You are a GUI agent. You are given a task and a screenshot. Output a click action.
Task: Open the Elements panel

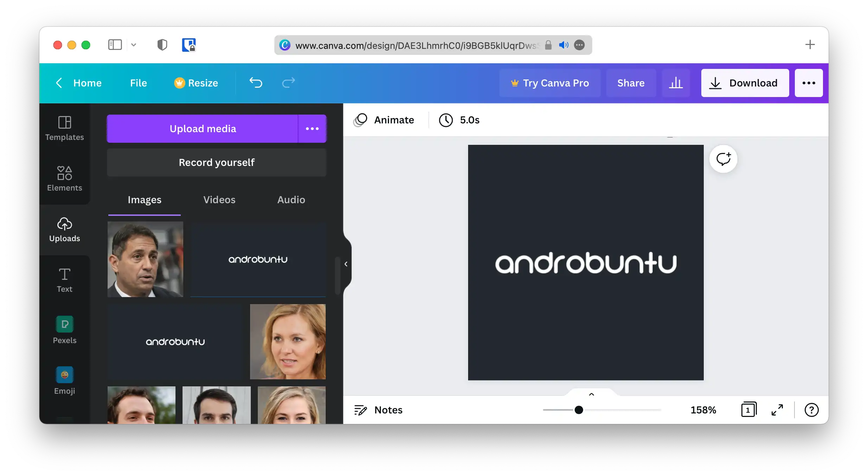click(x=65, y=179)
